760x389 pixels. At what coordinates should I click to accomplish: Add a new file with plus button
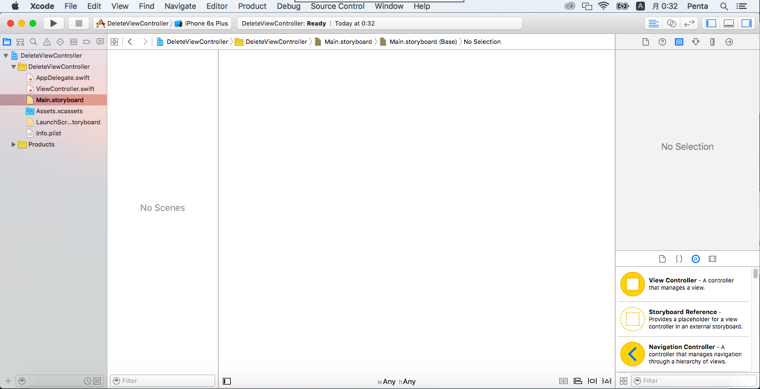click(8, 381)
